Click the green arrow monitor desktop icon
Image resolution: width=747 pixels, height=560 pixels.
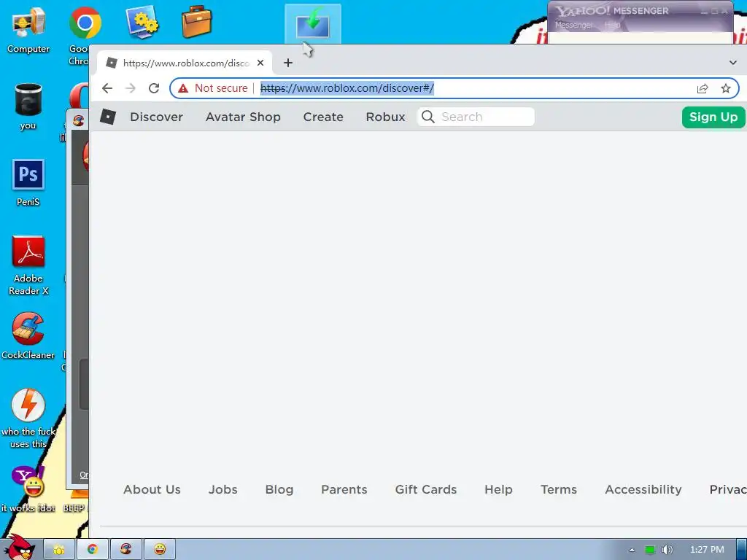(x=312, y=24)
